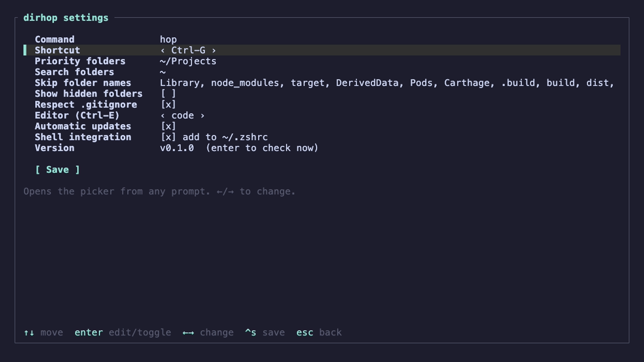Edit the Priority folders value ~/Projects
644x362 pixels.
point(188,61)
